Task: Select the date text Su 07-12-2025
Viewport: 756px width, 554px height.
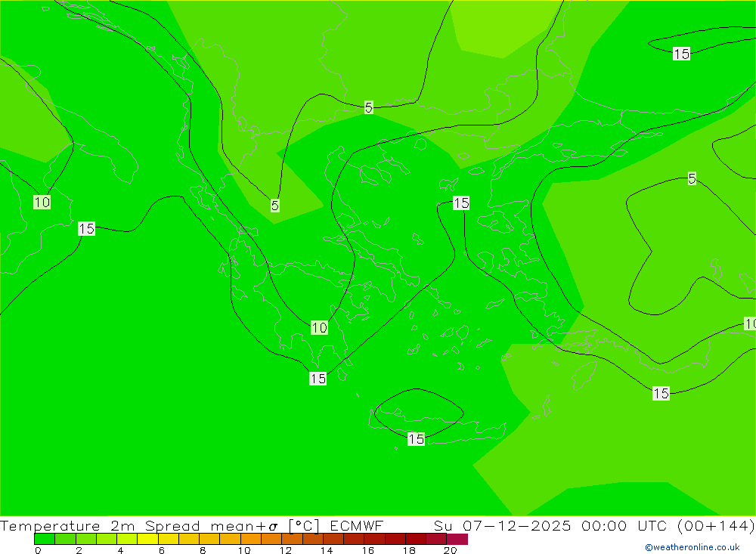Action: (x=502, y=525)
